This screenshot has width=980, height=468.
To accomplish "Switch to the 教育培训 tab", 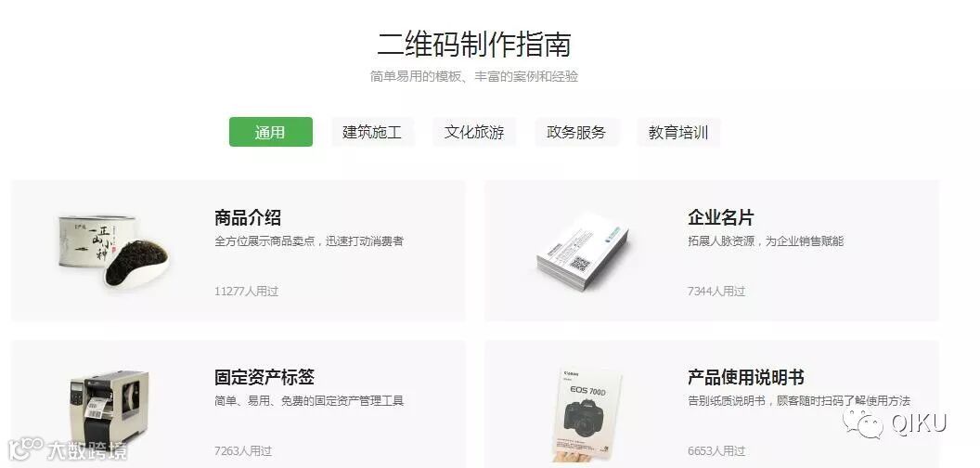I will (678, 132).
